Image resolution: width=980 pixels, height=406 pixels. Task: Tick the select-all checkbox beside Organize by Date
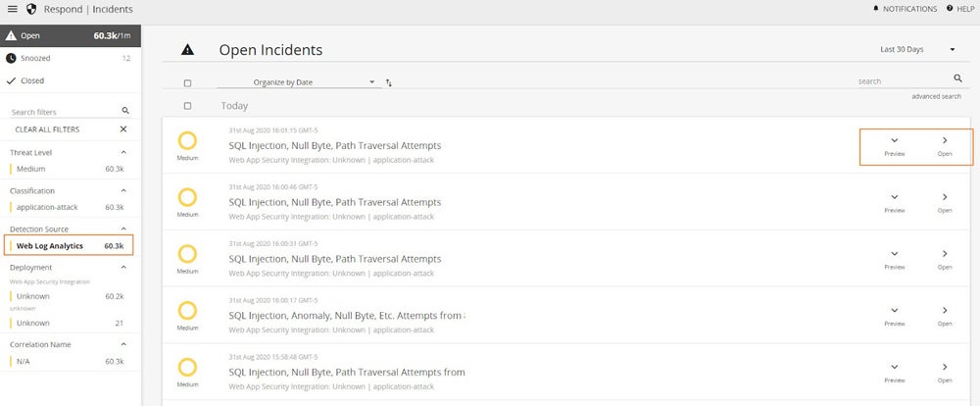tap(187, 83)
